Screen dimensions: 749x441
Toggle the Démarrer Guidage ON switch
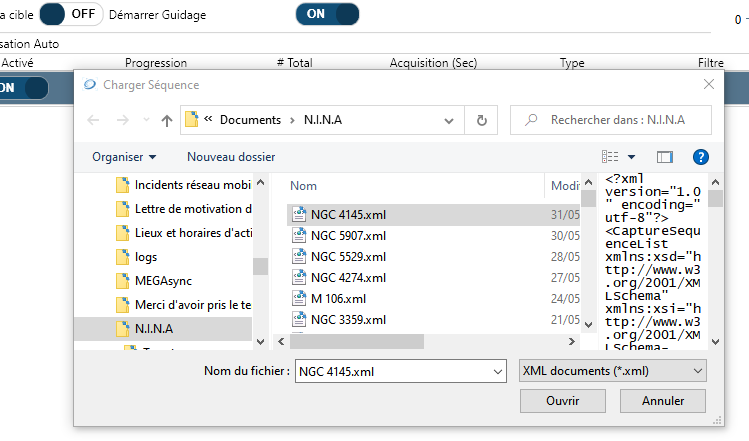[327, 14]
